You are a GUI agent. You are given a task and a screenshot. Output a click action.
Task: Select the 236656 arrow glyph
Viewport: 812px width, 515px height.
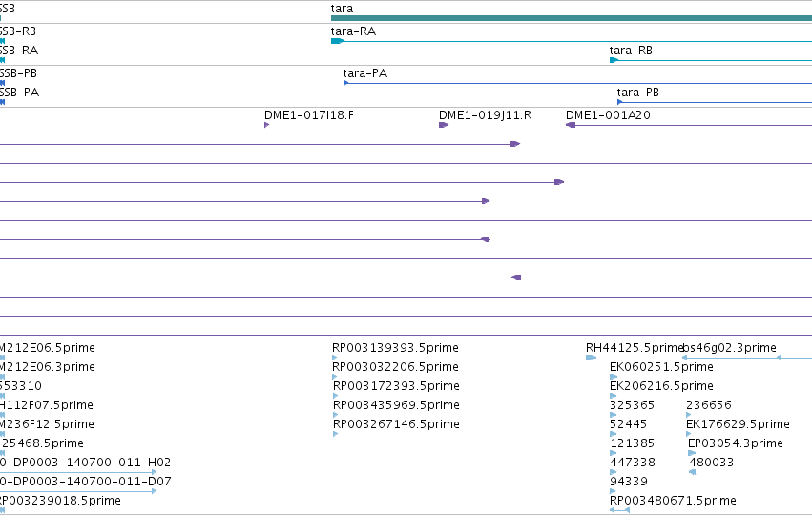point(689,415)
